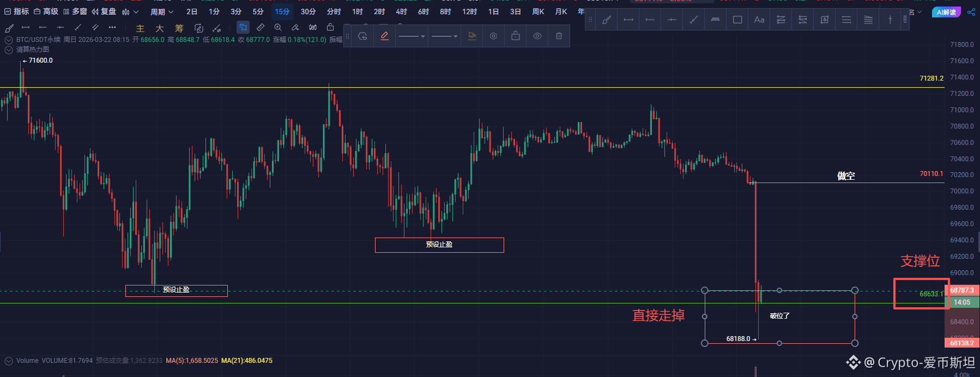Toggle lock on the selected drawing
The height and width of the screenshot is (377, 980).
click(515, 36)
